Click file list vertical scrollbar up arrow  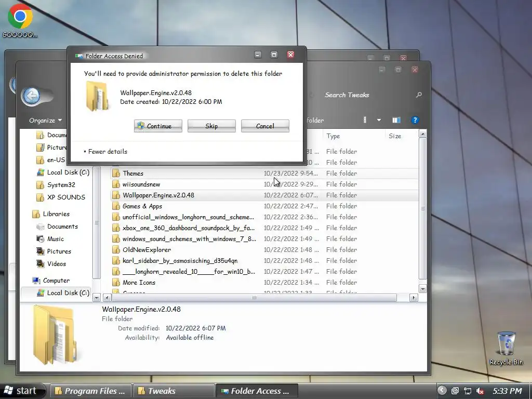tap(422, 135)
